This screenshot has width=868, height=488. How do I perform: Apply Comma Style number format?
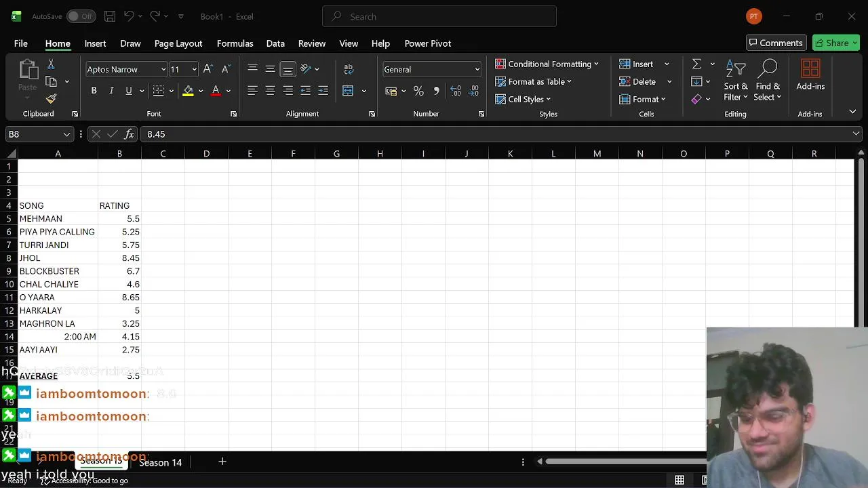pyautogui.click(x=436, y=91)
